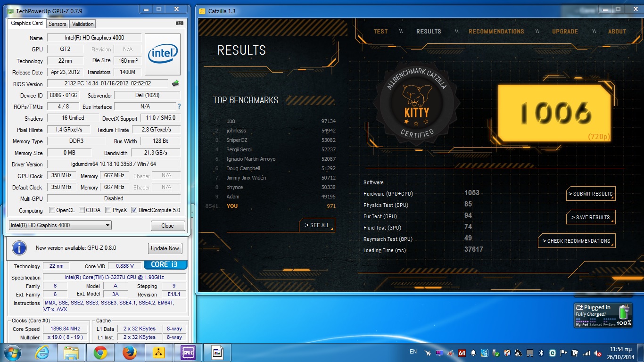Launch Internet Explorer from the taskbar
644x362 pixels.
coord(43,353)
